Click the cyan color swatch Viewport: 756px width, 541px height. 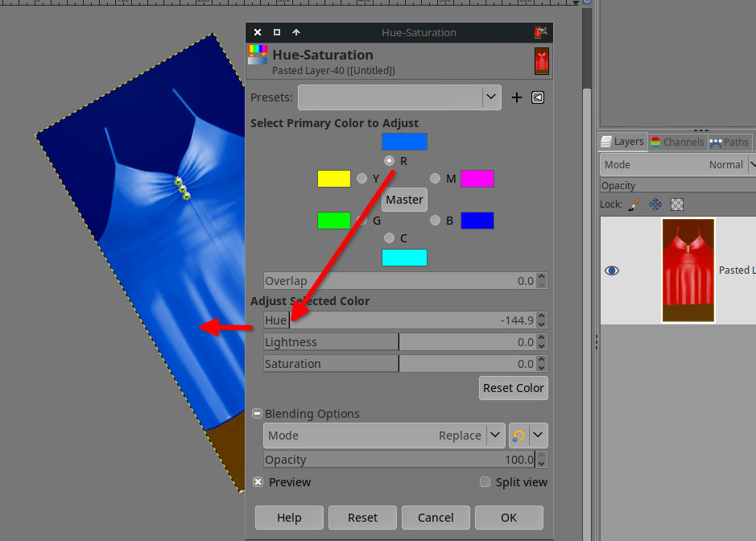pyautogui.click(x=404, y=258)
